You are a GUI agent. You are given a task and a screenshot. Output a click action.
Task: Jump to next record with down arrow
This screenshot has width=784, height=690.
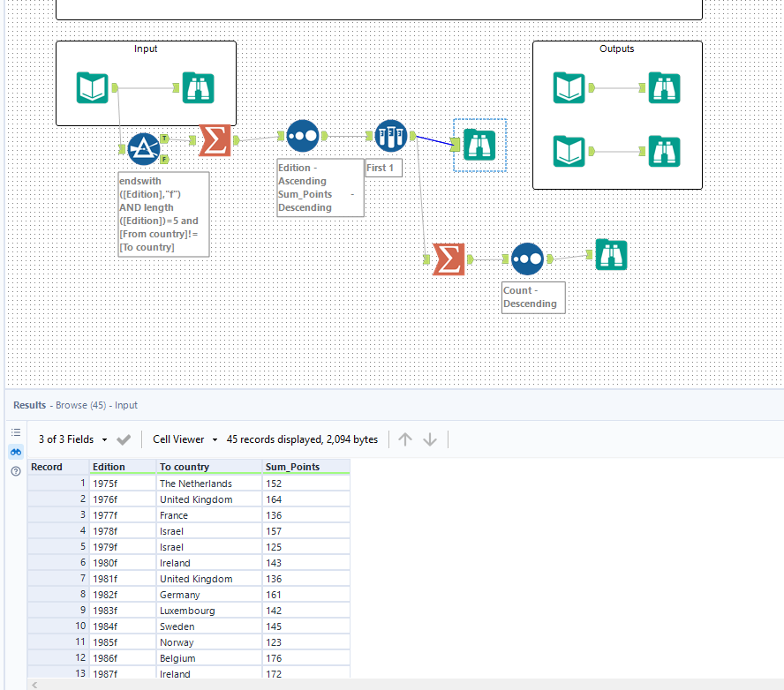click(x=430, y=439)
